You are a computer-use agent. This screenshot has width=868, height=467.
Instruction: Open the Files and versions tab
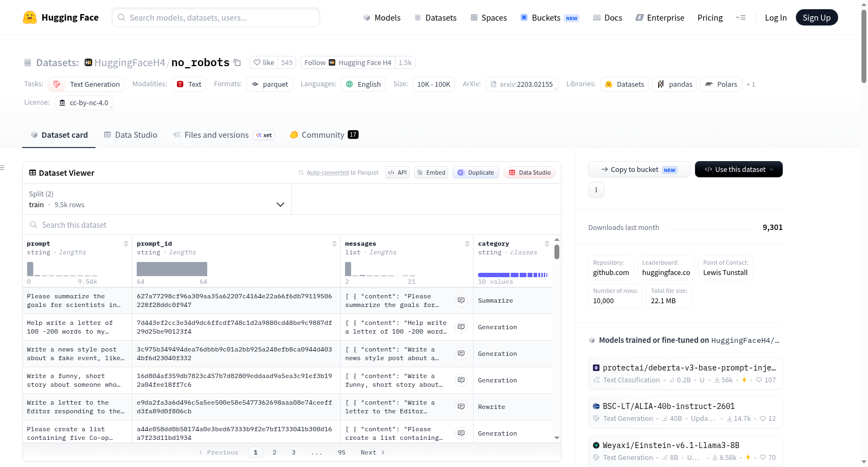(224, 135)
